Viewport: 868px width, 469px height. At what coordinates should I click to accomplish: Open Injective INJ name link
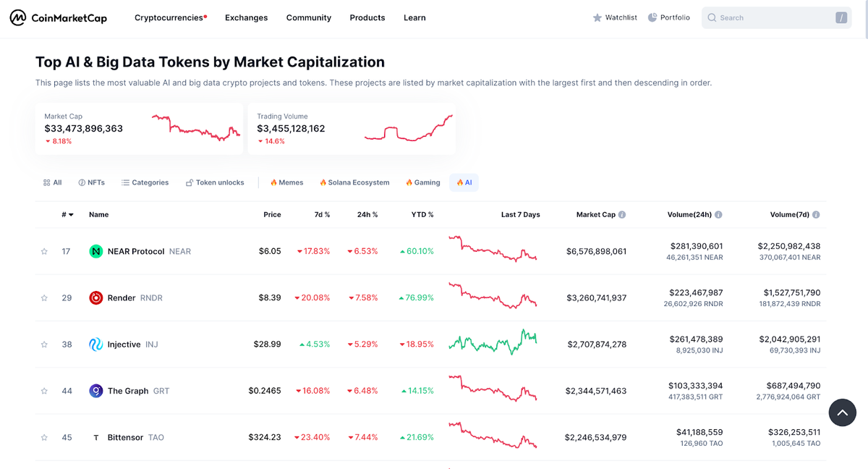[x=133, y=345]
